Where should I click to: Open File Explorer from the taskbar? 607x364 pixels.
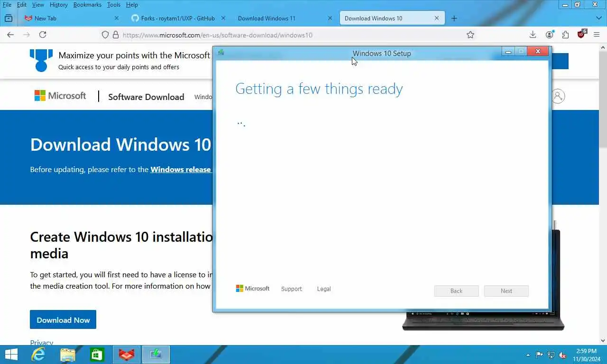click(68, 355)
